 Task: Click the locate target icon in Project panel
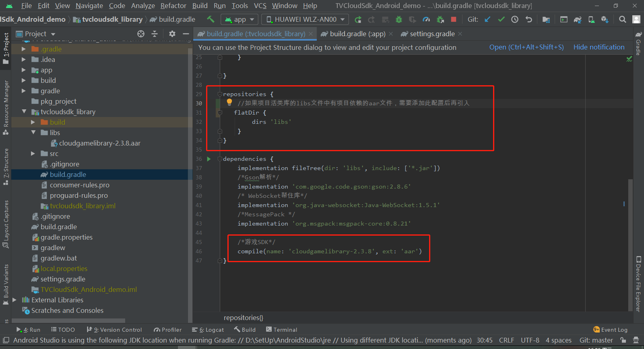[141, 34]
